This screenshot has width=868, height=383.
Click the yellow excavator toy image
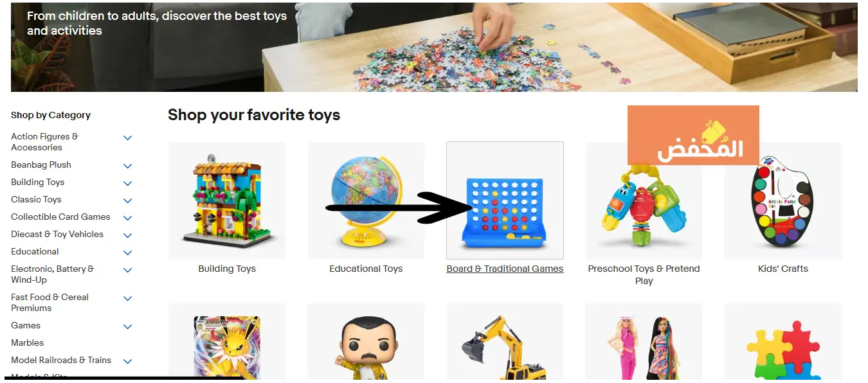click(505, 343)
